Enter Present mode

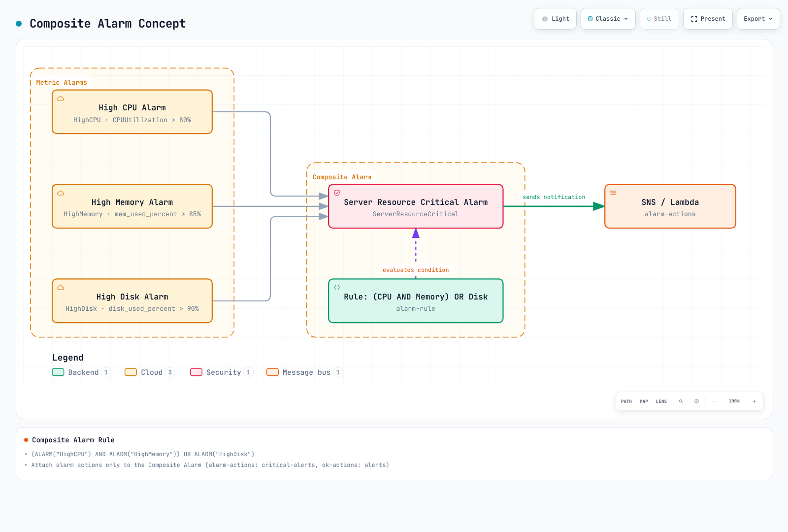pyautogui.click(x=708, y=19)
